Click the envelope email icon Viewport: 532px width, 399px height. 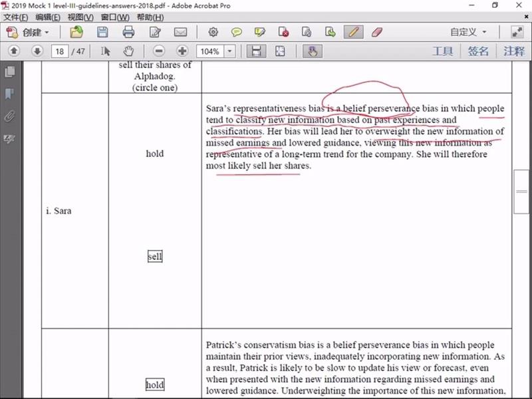pyautogui.click(x=180, y=32)
